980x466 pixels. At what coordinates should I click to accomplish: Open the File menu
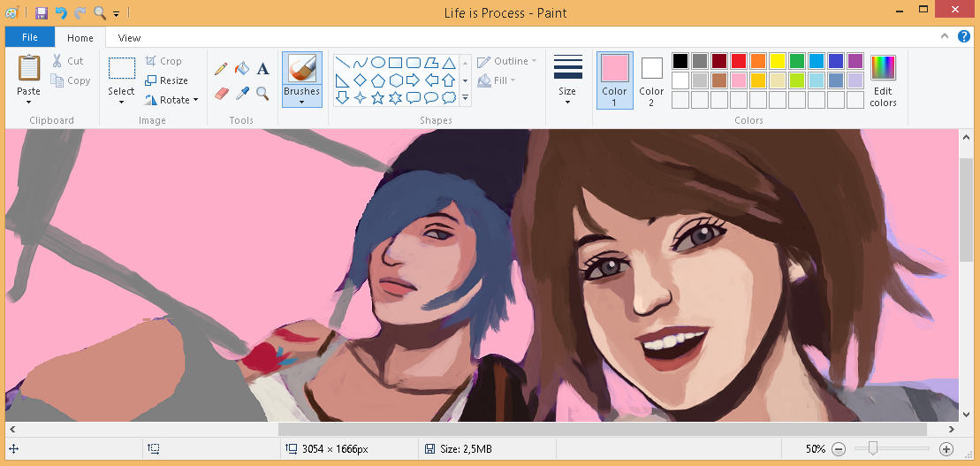[x=29, y=38]
